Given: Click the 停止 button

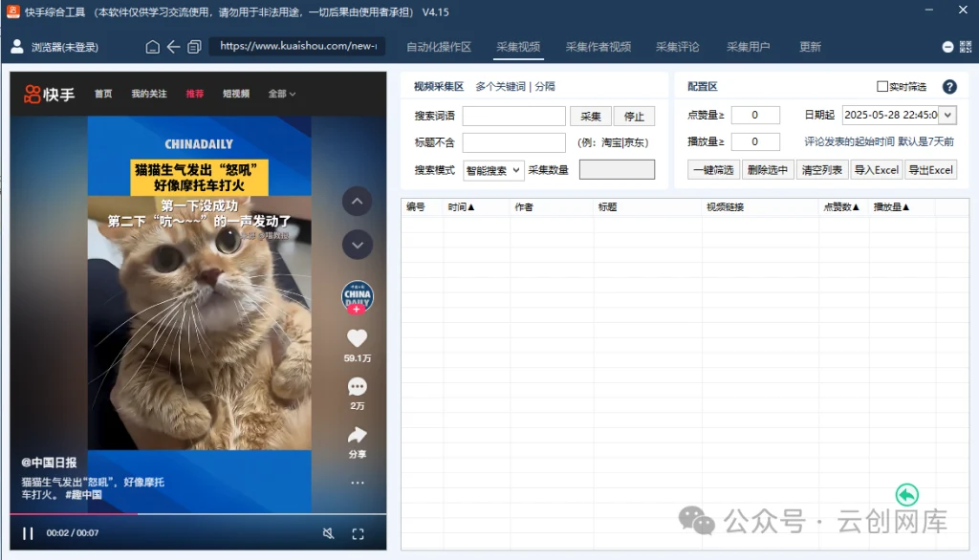Looking at the screenshot, I should pyautogui.click(x=634, y=117).
